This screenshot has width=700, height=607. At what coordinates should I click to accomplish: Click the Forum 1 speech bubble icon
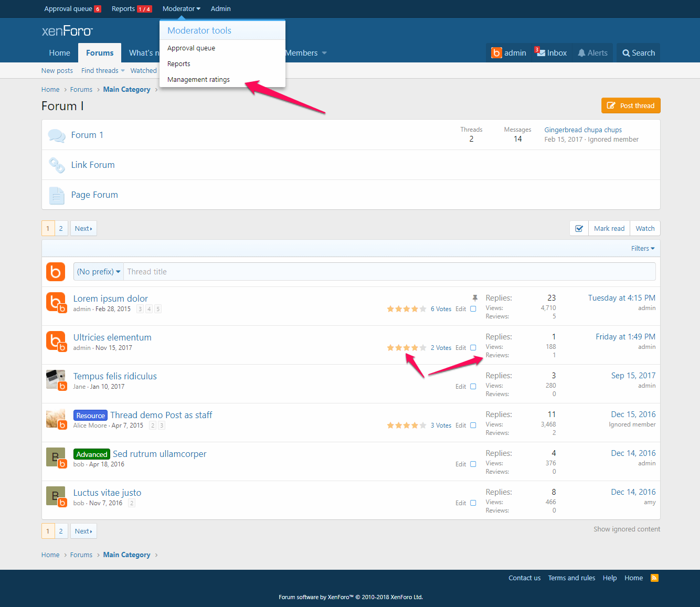tap(56, 135)
